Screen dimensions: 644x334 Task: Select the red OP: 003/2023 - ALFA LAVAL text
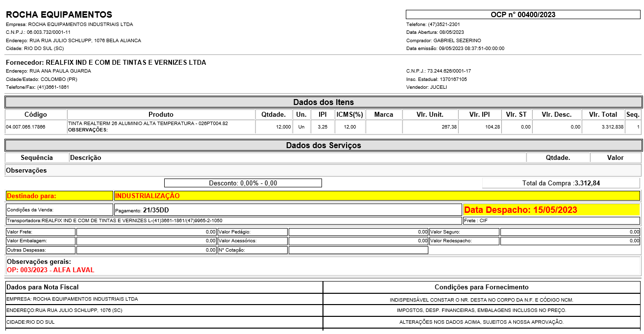click(x=50, y=270)
